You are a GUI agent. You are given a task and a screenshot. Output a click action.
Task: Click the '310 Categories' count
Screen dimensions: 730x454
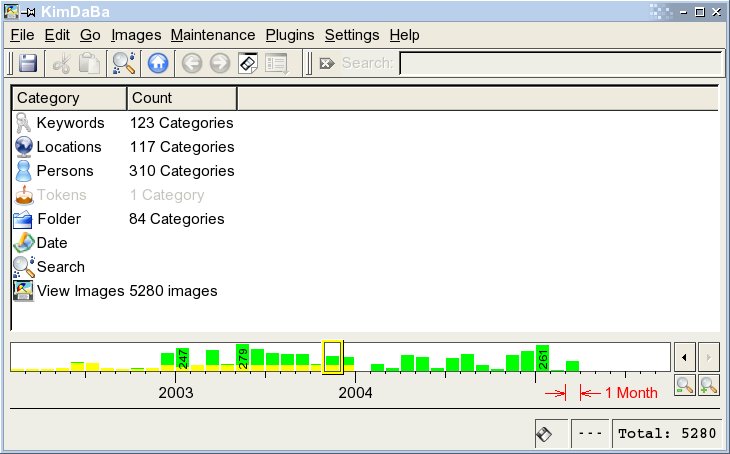click(x=182, y=171)
